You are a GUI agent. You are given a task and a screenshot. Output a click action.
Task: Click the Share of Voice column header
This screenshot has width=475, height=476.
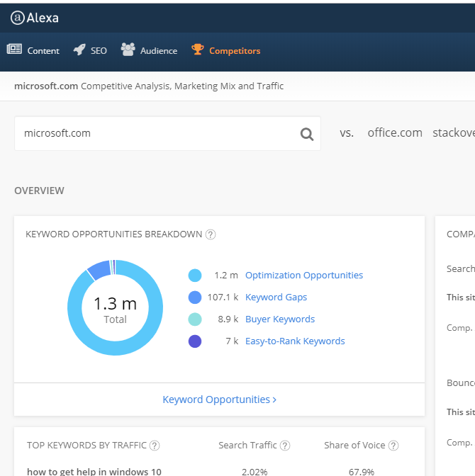click(354, 446)
